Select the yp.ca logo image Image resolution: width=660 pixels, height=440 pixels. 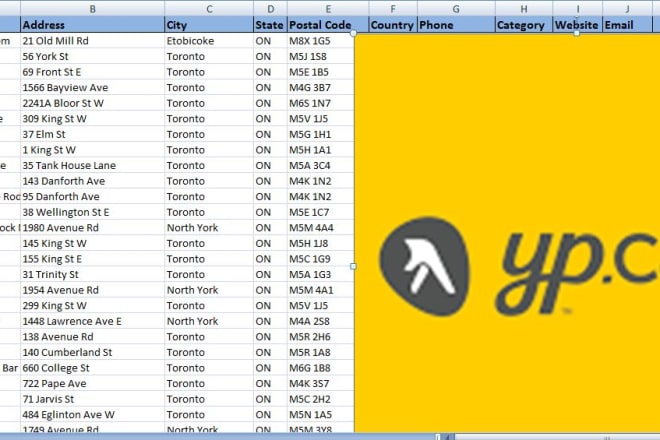point(507,233)
